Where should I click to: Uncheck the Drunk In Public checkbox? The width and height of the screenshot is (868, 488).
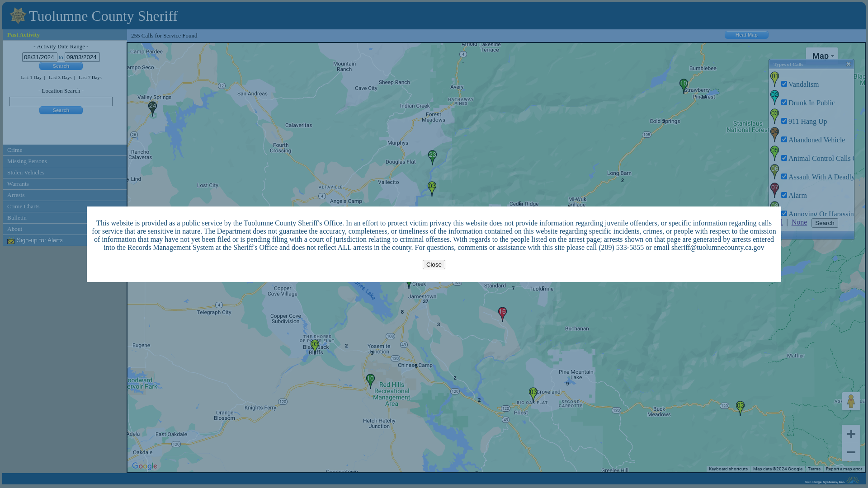(784, 103)
